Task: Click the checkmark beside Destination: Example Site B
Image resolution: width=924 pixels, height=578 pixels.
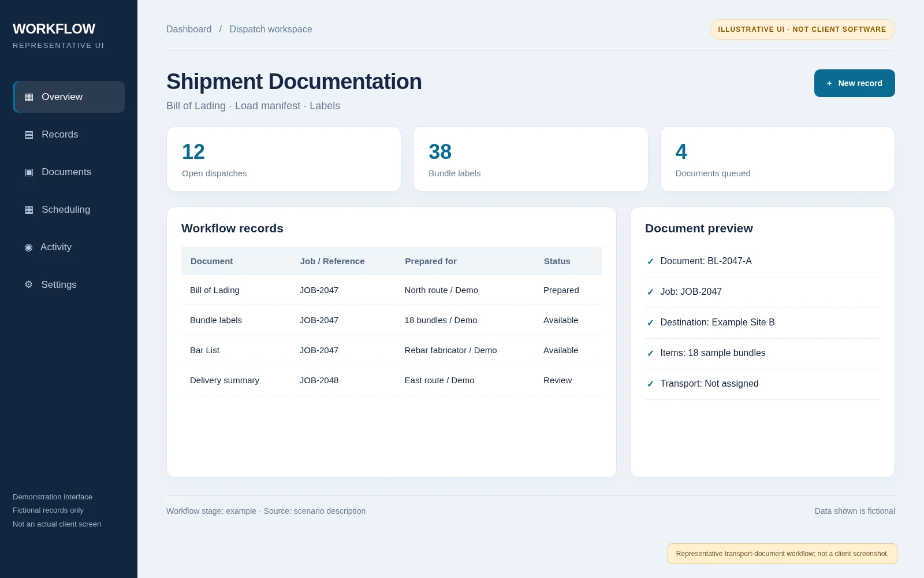Action: pos(650,323)
